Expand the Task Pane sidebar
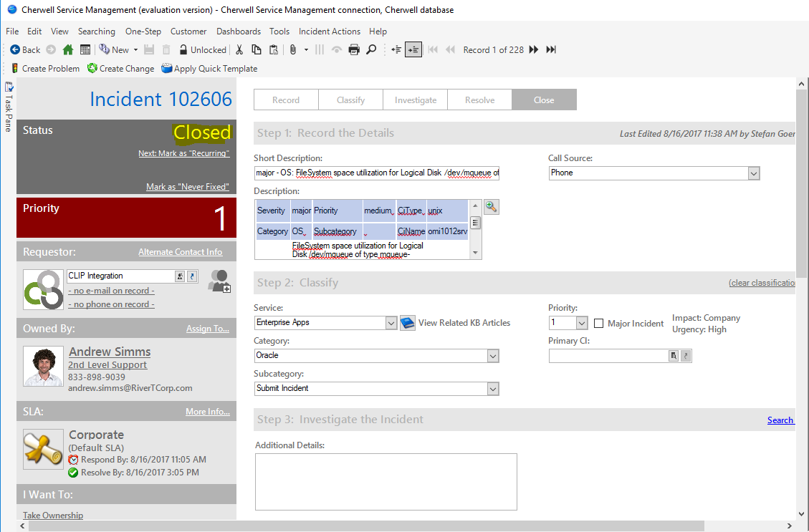Screen dimensions: 809x532 click(x=9, y=107)
